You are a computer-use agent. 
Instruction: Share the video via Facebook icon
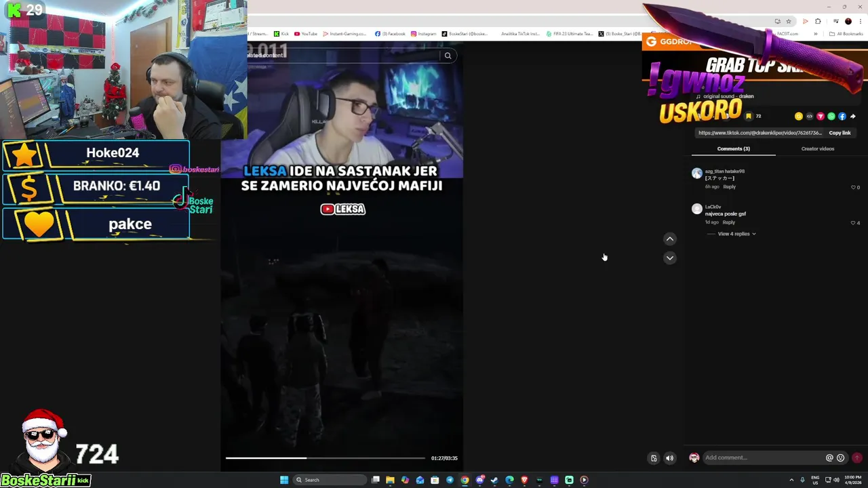[842, 116]
